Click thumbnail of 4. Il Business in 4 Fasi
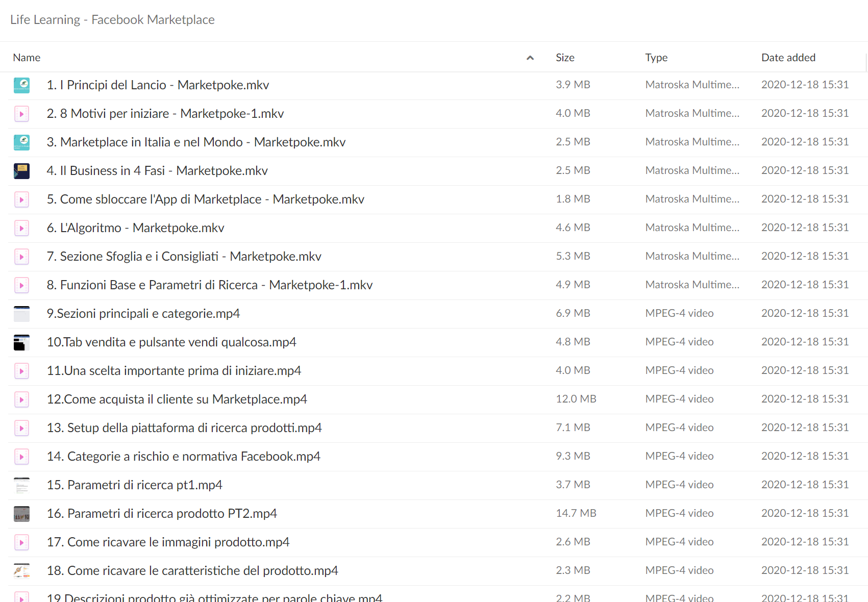 21,171
